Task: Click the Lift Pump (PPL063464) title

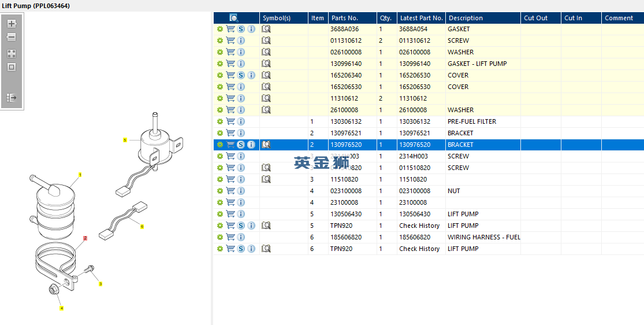Action: coord(36,6)
